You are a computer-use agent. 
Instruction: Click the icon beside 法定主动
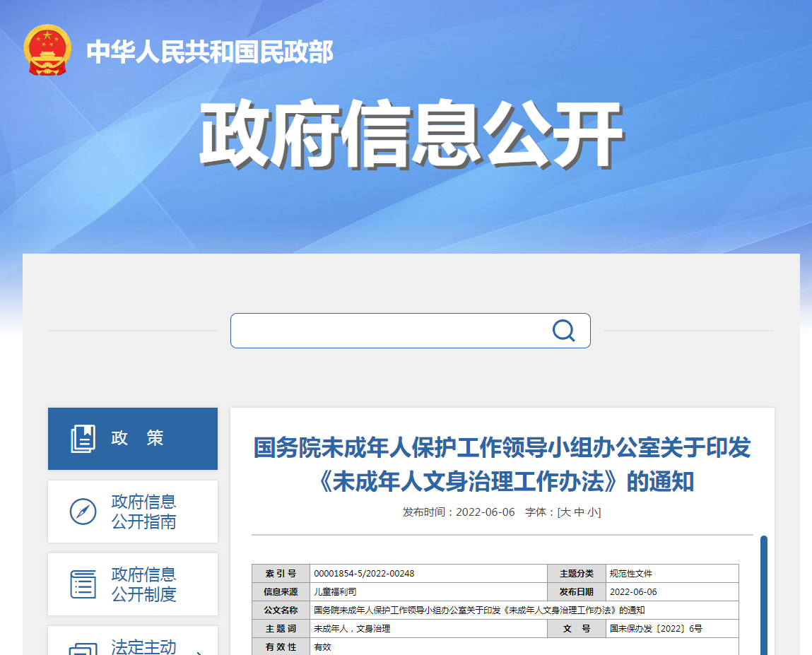[x=83, y=649]
